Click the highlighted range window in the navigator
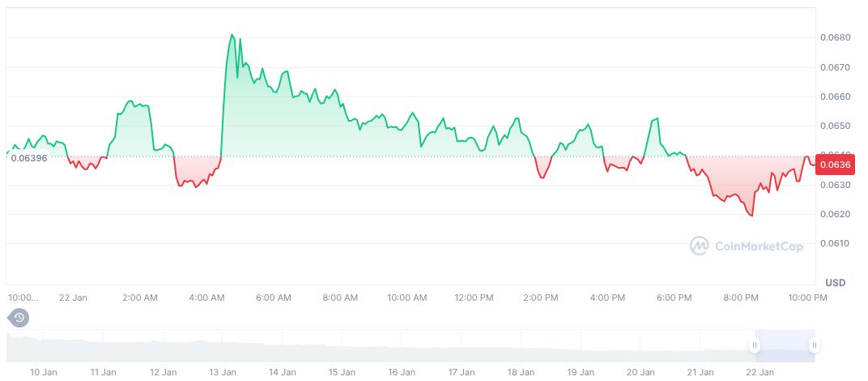 click(x=784, y=346)
